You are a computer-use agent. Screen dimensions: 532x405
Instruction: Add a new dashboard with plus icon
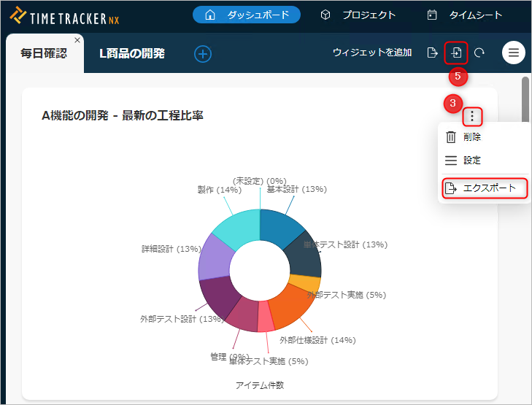pyautogui.click(x=203, y=53)
